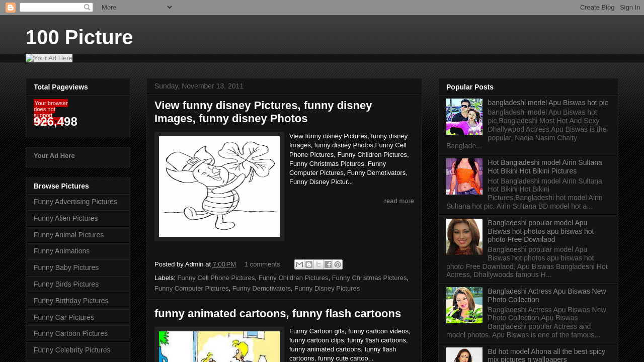This screenshot has width=644, height=362.
Task: Open Funny Animal Pictures category
Action: pos(69,235)
